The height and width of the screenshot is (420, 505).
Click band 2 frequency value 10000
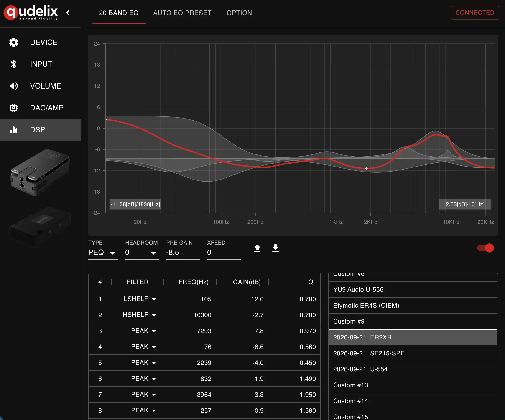coord(202,315)
